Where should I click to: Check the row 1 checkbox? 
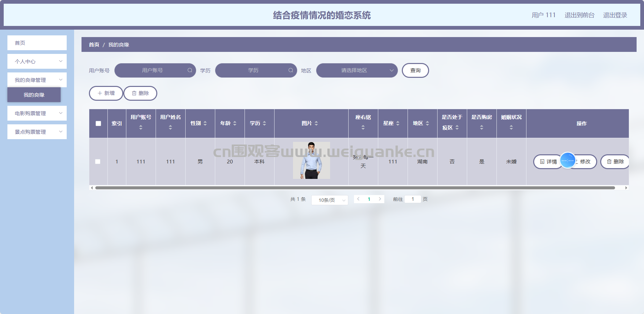(98, 162)
